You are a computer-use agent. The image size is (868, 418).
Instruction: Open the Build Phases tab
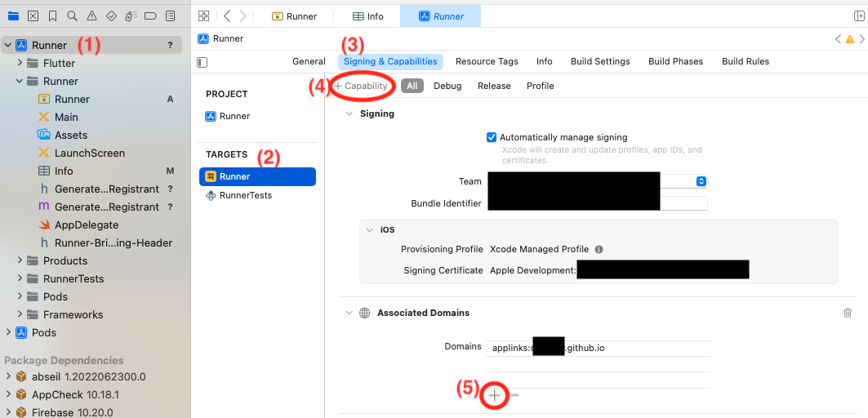[x=675, y=61]
